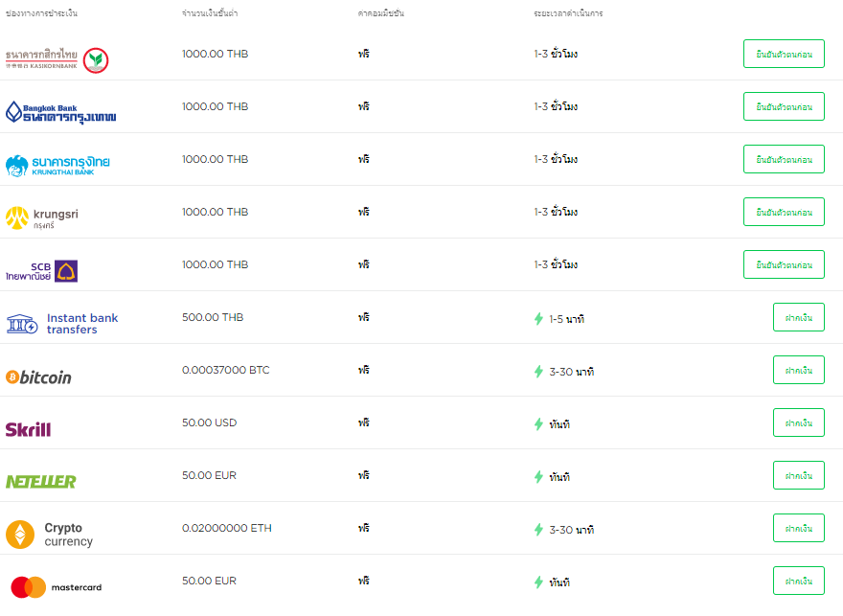Click the minimum amount column header
This screenshot has height=616, width=843.
pyautogui.click(x=210, y=12)
